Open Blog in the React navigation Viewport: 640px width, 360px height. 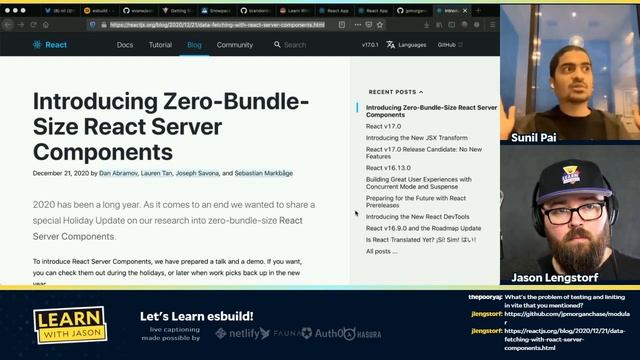[x=194, y=45]
